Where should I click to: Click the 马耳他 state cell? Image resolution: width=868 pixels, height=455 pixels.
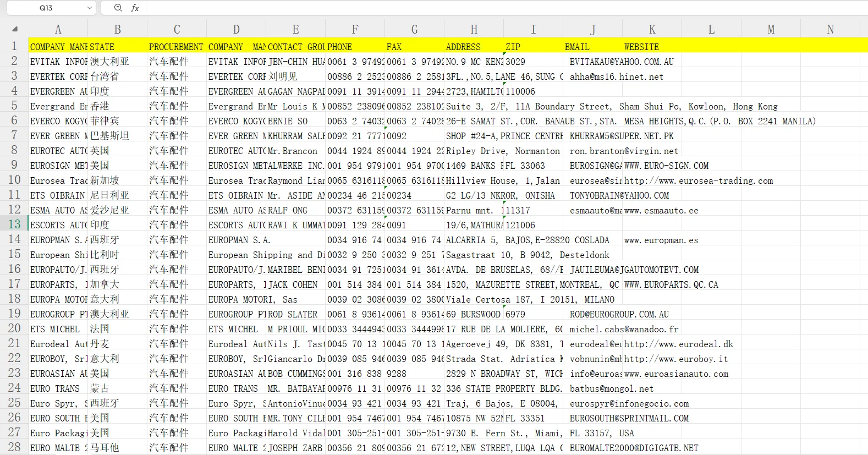click(x=117, y=448)
